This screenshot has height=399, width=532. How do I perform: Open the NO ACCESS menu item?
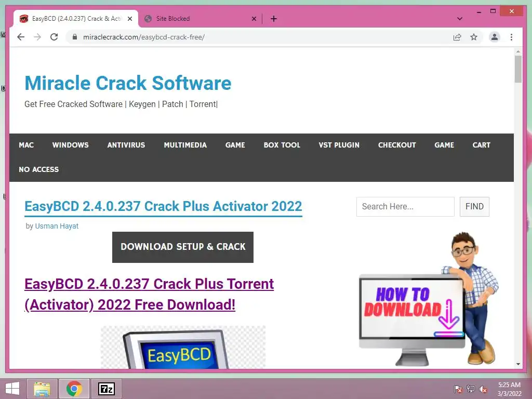tap(38, 169)
